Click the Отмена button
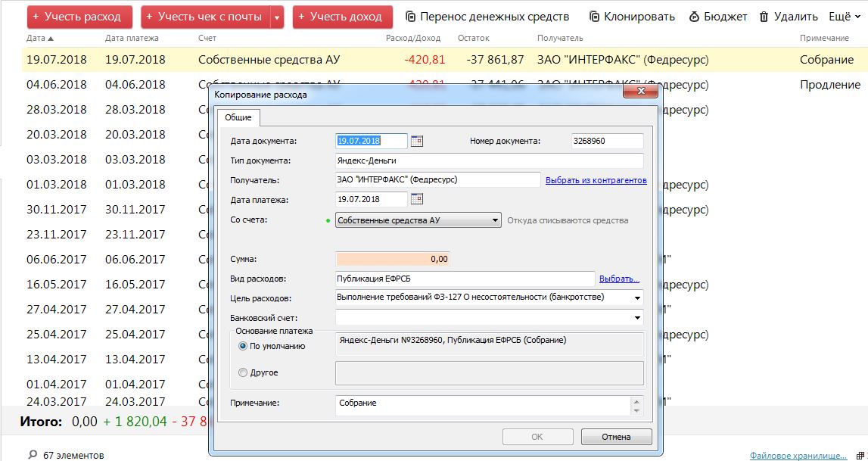Image resolution: width=868 pixels, height=461 pixels. (x=616, y=437)
